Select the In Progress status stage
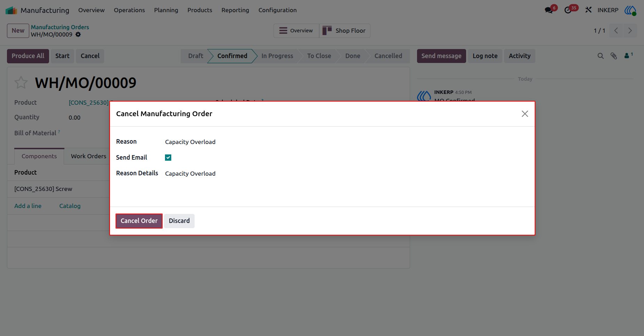Viewport: 644px width, 336px height. [x=277, y=56]
